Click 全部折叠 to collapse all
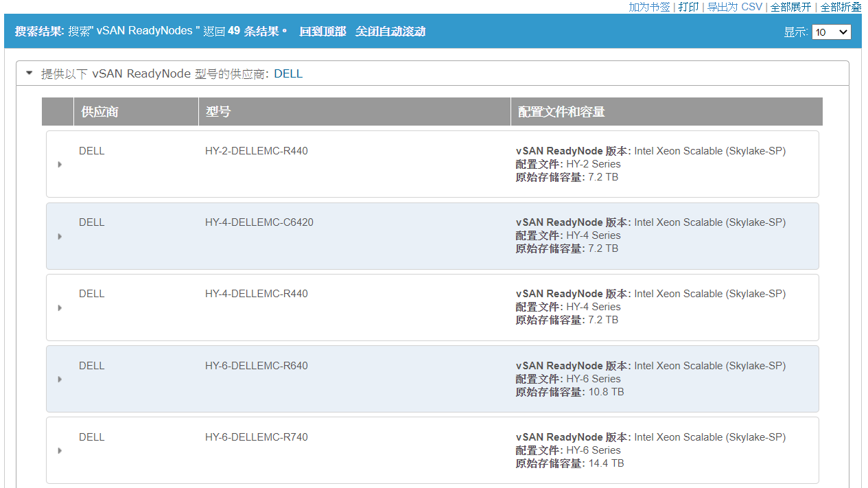868x488 pixels. (x=841, y=7)
